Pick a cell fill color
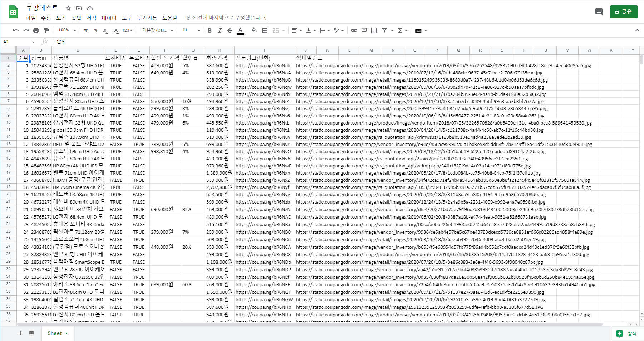This screenshot has width=644, height=341. tap(254, 31)
